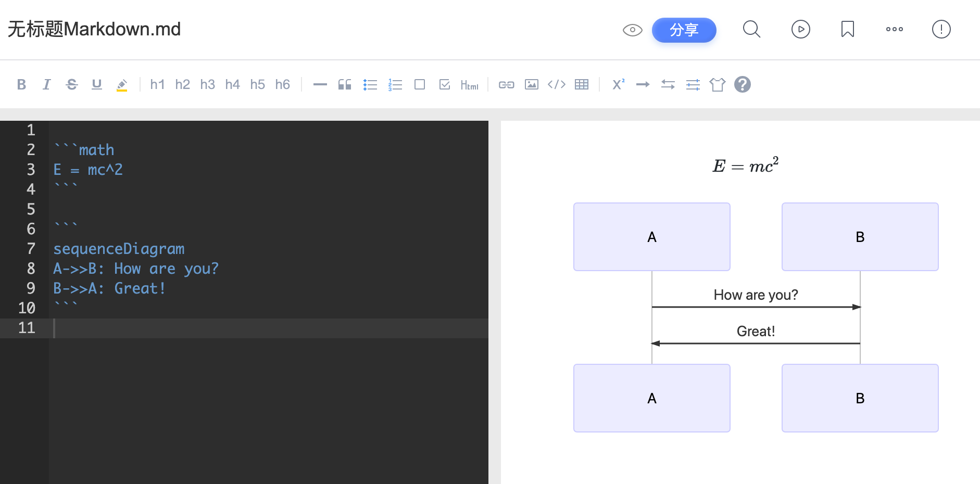This screenshot has width=980, height=484.
Task: Click the 'Great!' message label in diagram
Action: (x=756, y=332)
